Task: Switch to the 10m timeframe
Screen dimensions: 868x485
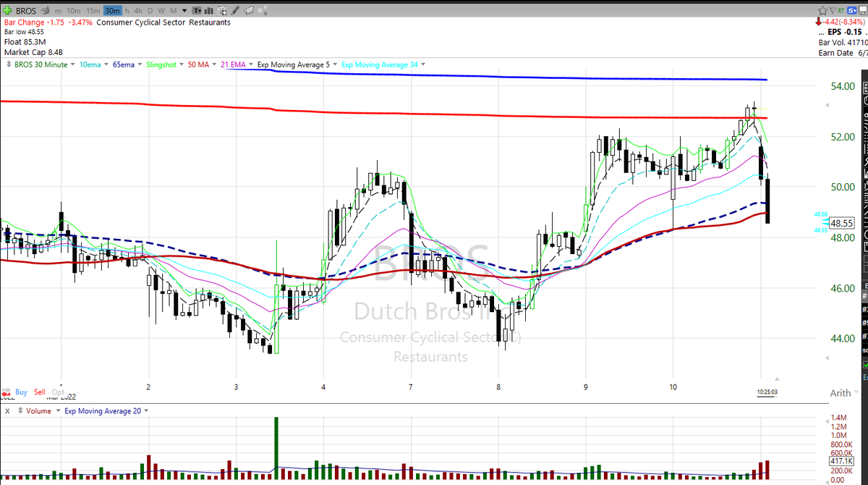Action: click(74, 11)
